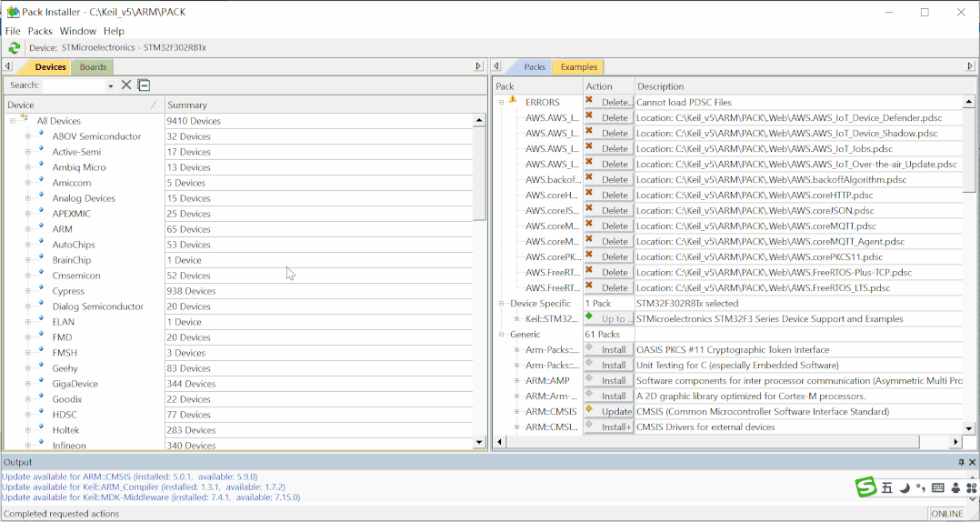Viewport: 980px width, 522px height.
Task: Switch to the Examples tab
Action: tap(579, 67)
